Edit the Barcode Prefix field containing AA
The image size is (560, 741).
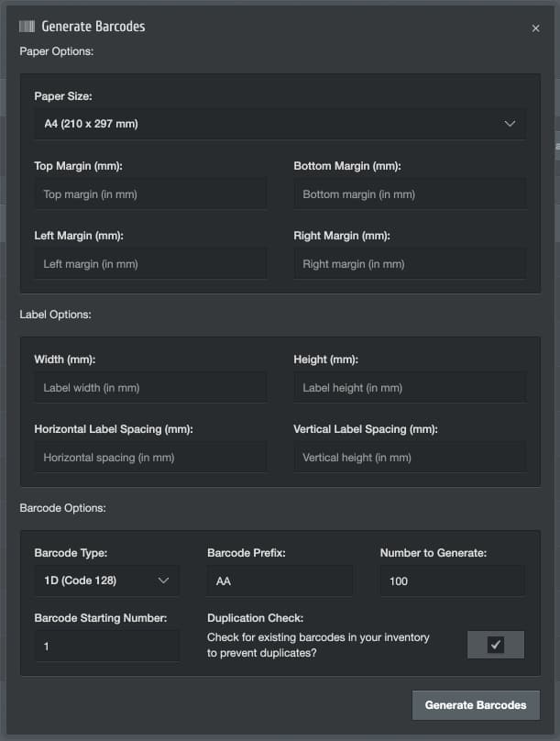coord(280,581)
